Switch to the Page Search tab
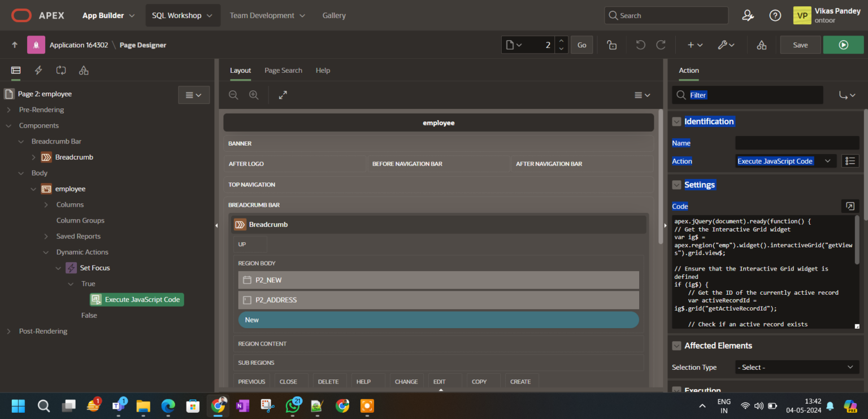The width and height of the screenshot is (868, 419). [283, 71]
